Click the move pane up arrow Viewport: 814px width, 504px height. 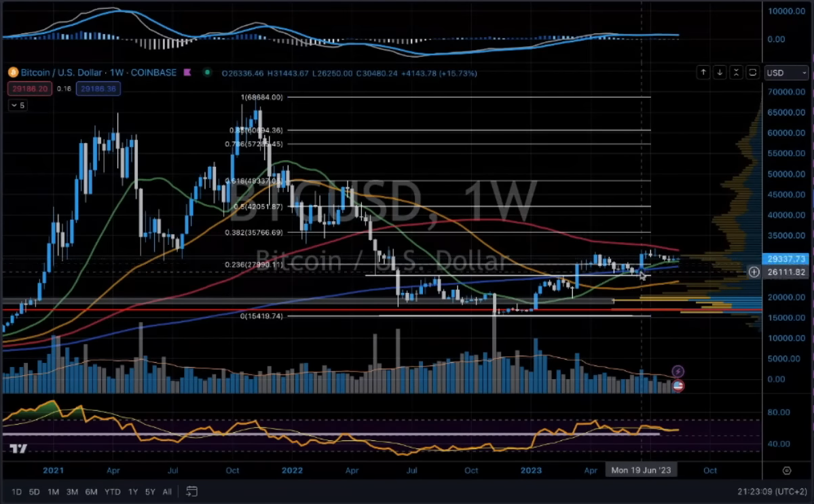point(704,72)
